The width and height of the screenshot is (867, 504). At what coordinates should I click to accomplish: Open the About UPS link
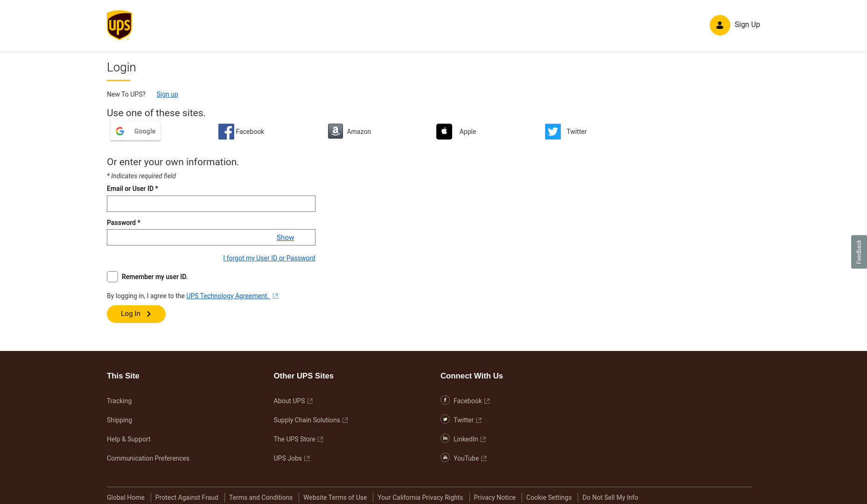(x=289, y=401)
